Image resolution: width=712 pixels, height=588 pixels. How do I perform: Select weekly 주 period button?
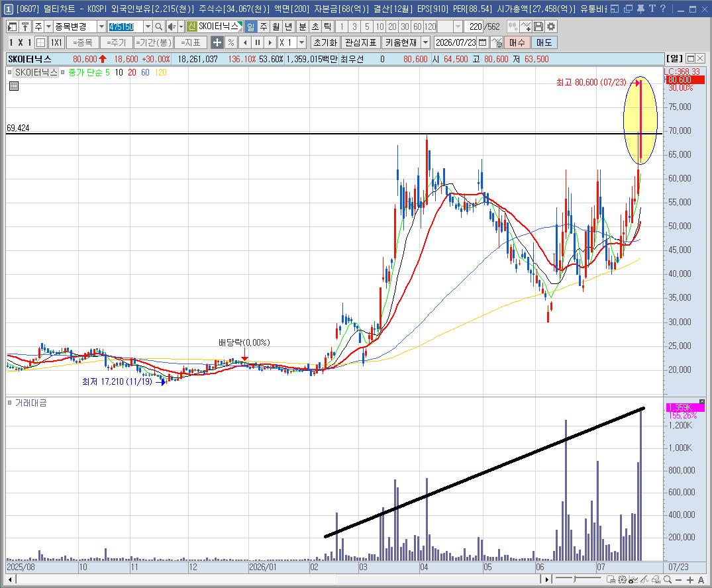click(x=264, y=26)
